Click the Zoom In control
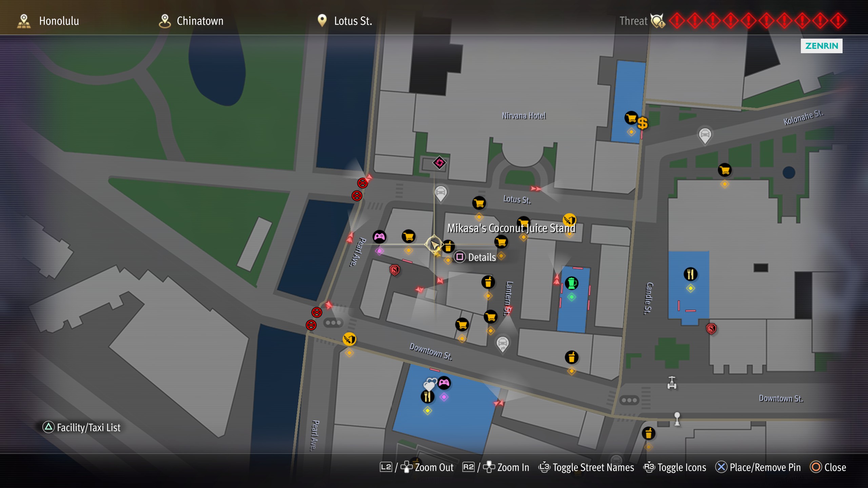Viewport: 868px width, 488px height. pos(496,467)
